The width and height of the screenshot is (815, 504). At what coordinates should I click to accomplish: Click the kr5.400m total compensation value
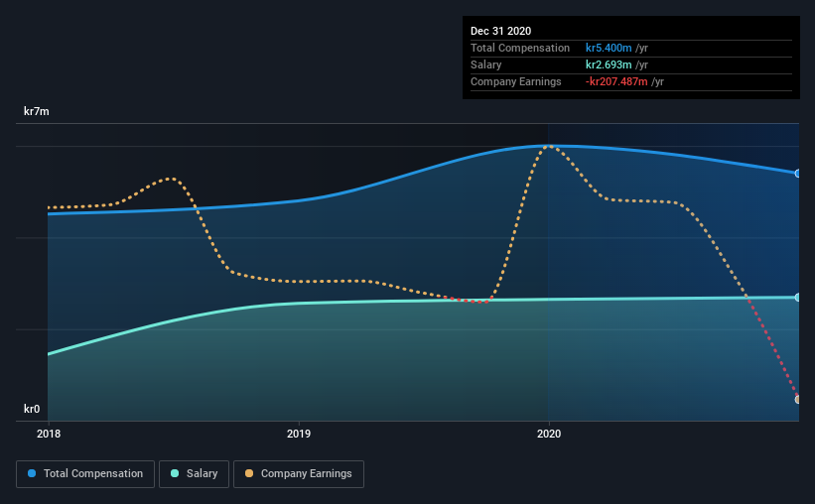pyautogui.click(x=609, y=48)
